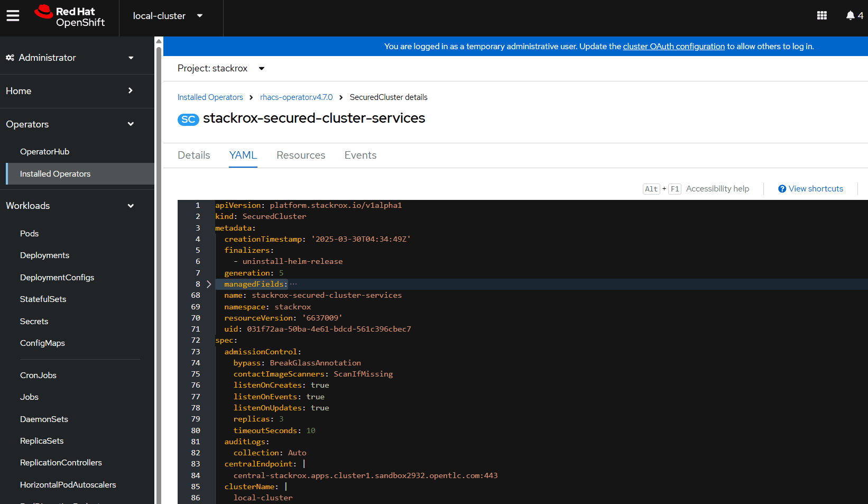Open ConfigMaps in sidebar
This screenshot has height=504, width=868.
tap(42, 343)
